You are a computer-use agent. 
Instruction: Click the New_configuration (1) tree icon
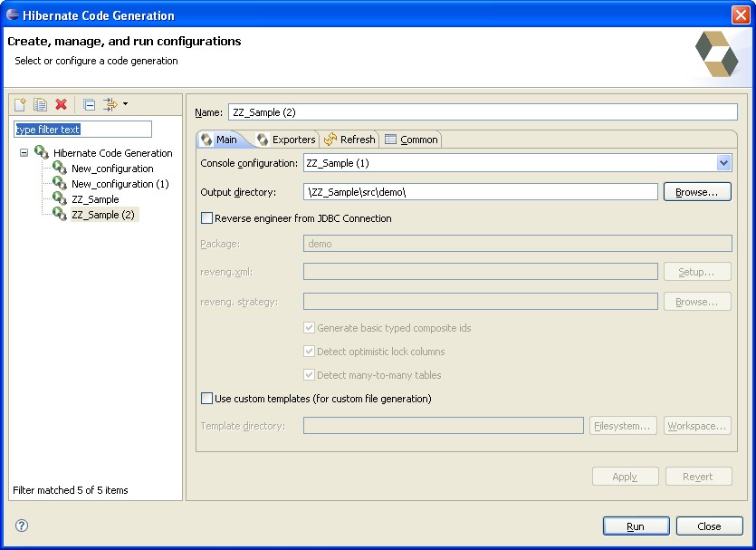(x=60, y=183)
